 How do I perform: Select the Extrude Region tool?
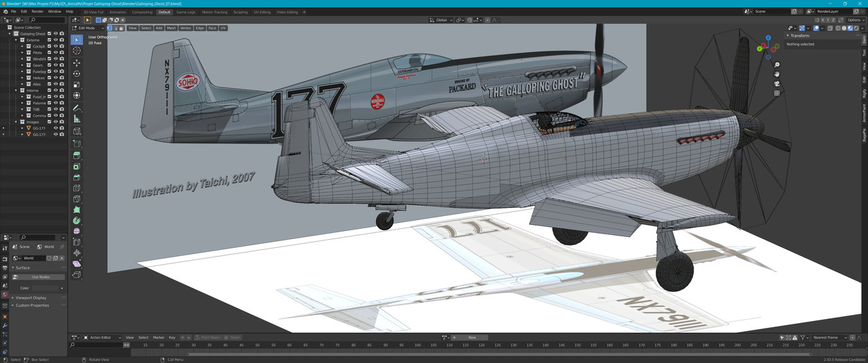(x=77, y=155)
